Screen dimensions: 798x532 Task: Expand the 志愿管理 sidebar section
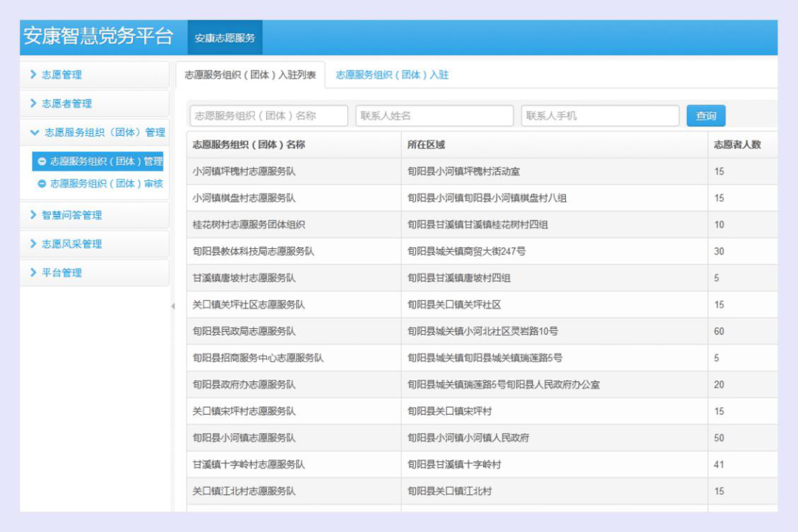[94, 75]
